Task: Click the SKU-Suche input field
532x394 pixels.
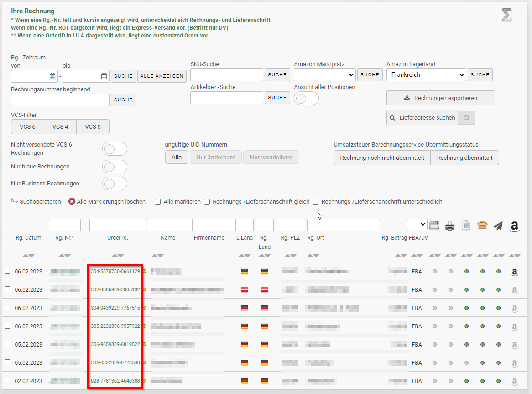Action: 226,75
